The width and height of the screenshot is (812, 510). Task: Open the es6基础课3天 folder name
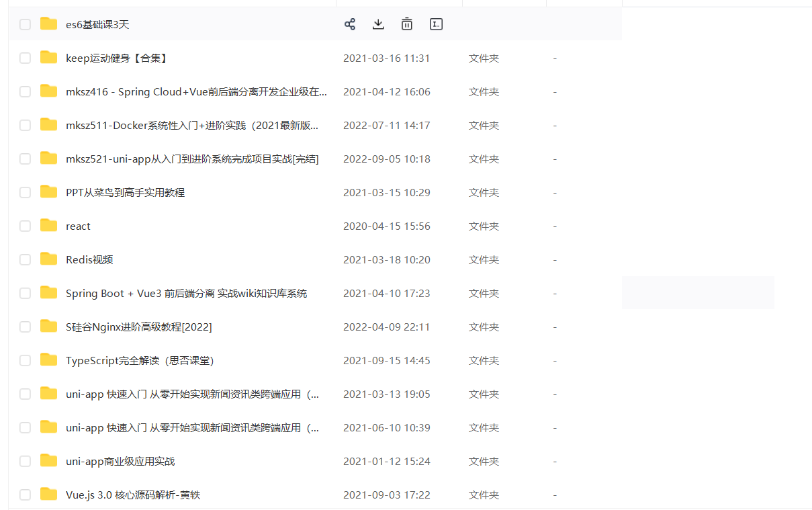97,25
